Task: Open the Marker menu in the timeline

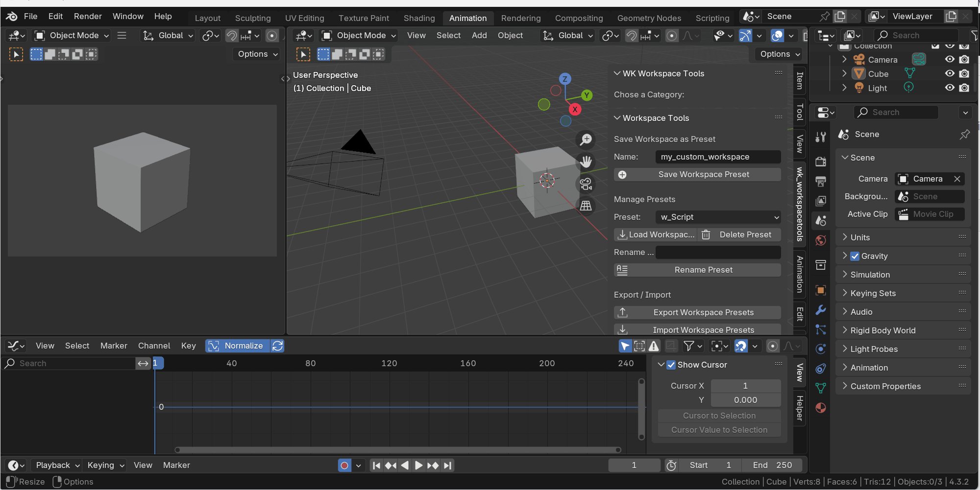Action: click(176, 465)
